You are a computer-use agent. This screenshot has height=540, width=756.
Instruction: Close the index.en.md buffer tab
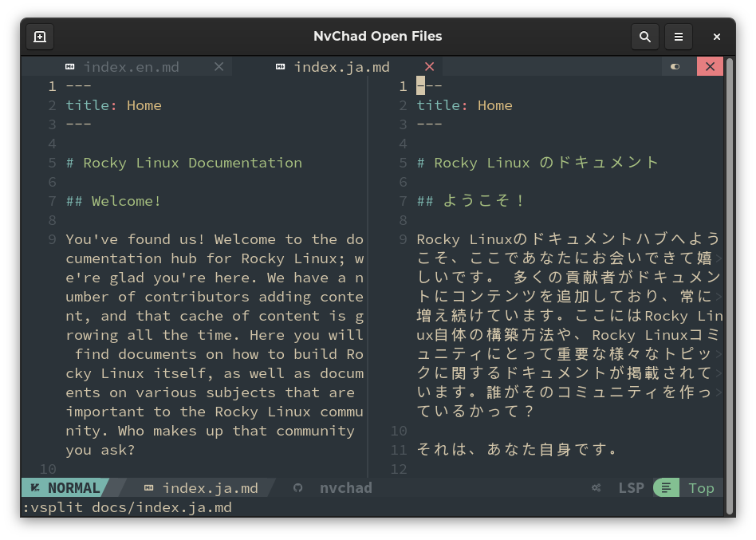pos(219,67)
